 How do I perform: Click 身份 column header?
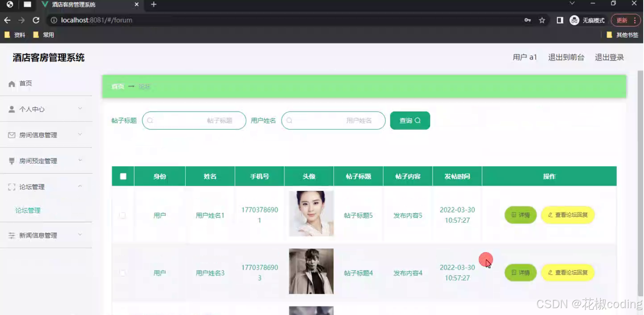click(160, 176)
